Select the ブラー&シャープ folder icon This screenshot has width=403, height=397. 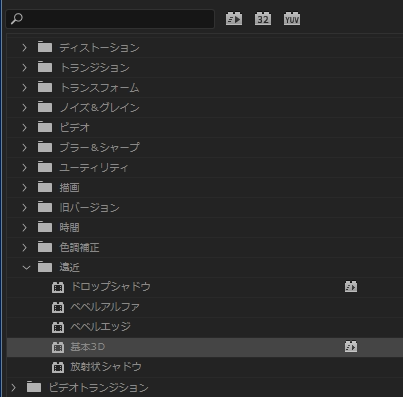pyautogui.click(x=45, y=147)
